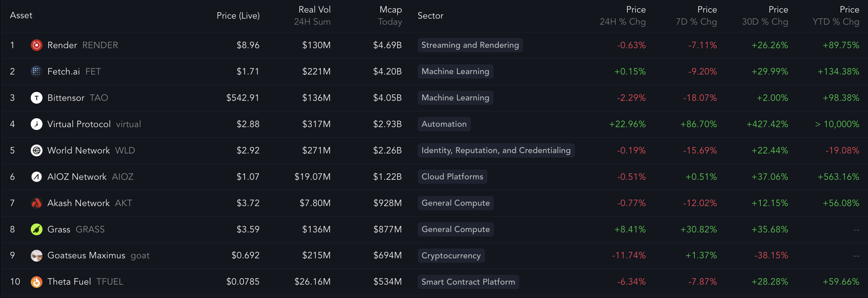
Task: Sort by the Mcap Today column header
Action: pyautogui.click(x=390, y=15)
